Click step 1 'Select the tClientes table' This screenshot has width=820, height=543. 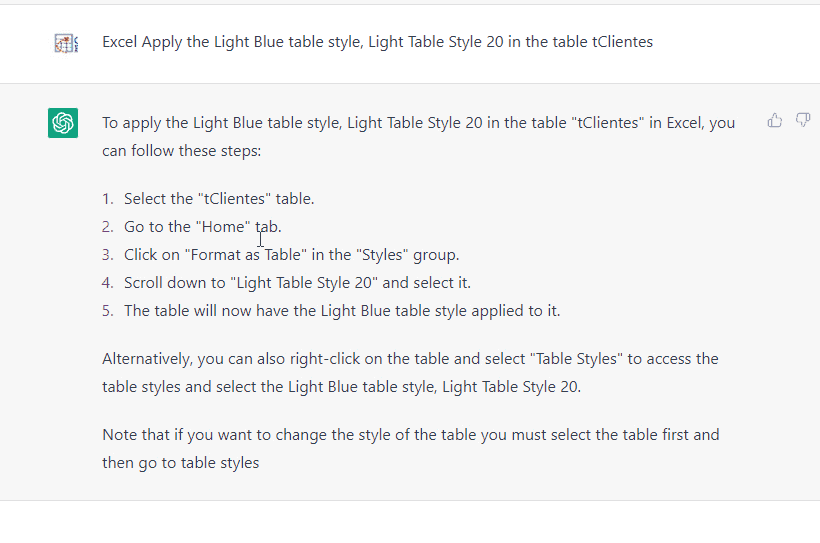219,199
